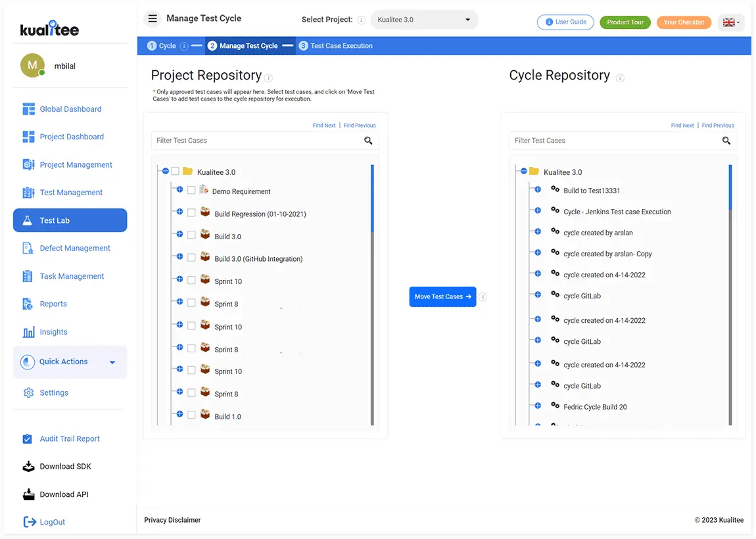Tick the Kualitee 3.0 root checkbox

(x=175, y=171)
